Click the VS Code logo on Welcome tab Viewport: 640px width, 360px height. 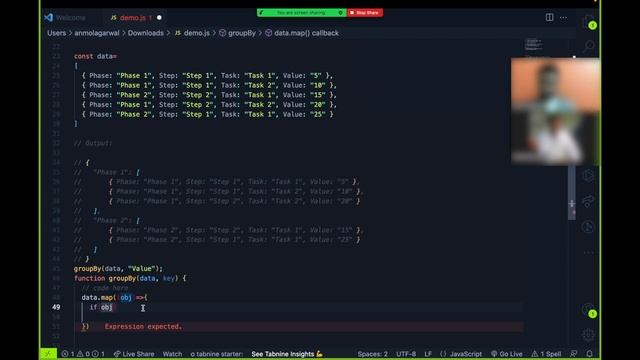(x=49, y=18)
